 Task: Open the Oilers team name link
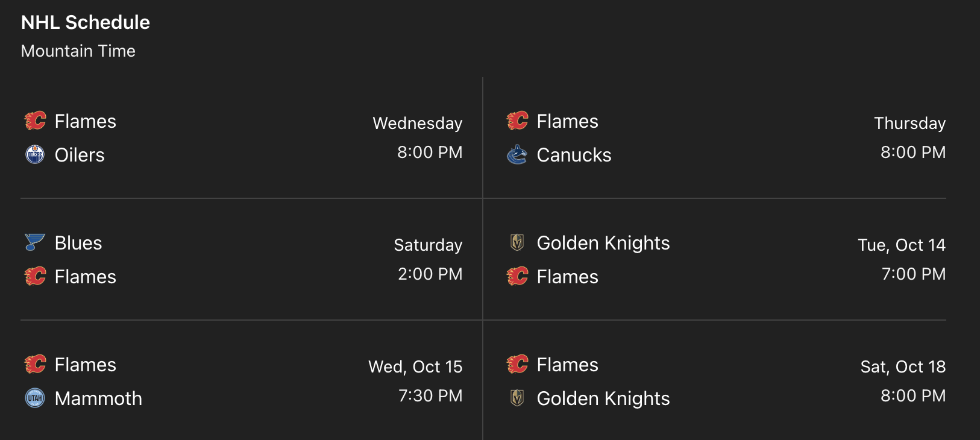point(80,155)
